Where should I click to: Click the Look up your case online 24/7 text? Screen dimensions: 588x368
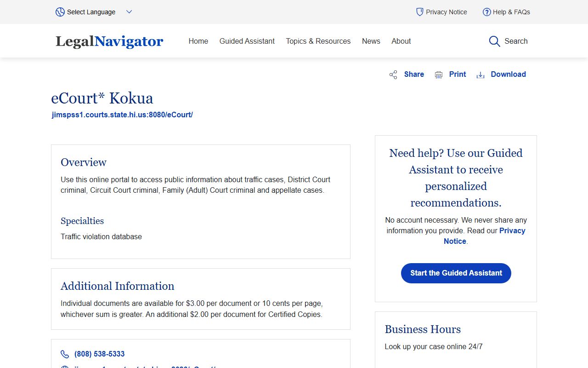(434, 346)
